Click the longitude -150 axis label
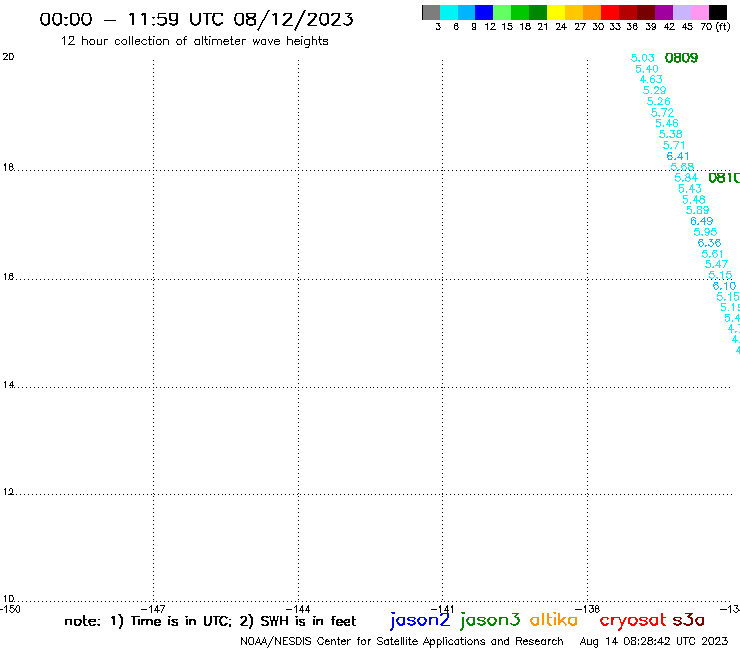This screenshot has height=650, width=740. tap(10, 609)
